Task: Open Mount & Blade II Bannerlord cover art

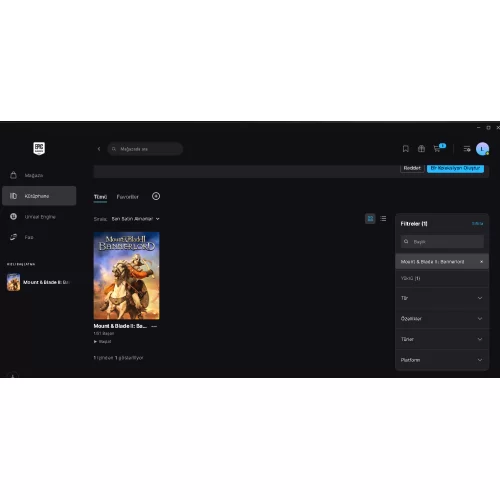Action: [x=126, y=276]
